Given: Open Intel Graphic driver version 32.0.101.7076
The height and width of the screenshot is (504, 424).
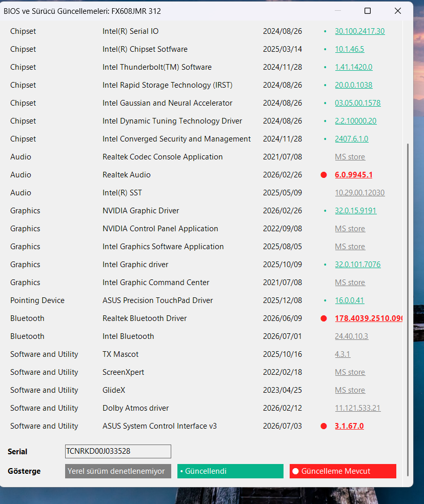Looking at the screenshot, I should (x=358, y=265).
